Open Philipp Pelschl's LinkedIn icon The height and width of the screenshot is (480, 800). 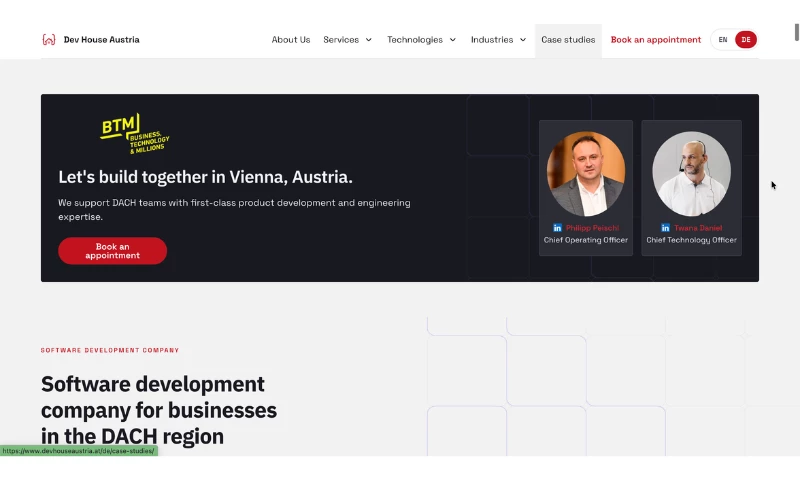pyautogui.click(x=557, y=228)
